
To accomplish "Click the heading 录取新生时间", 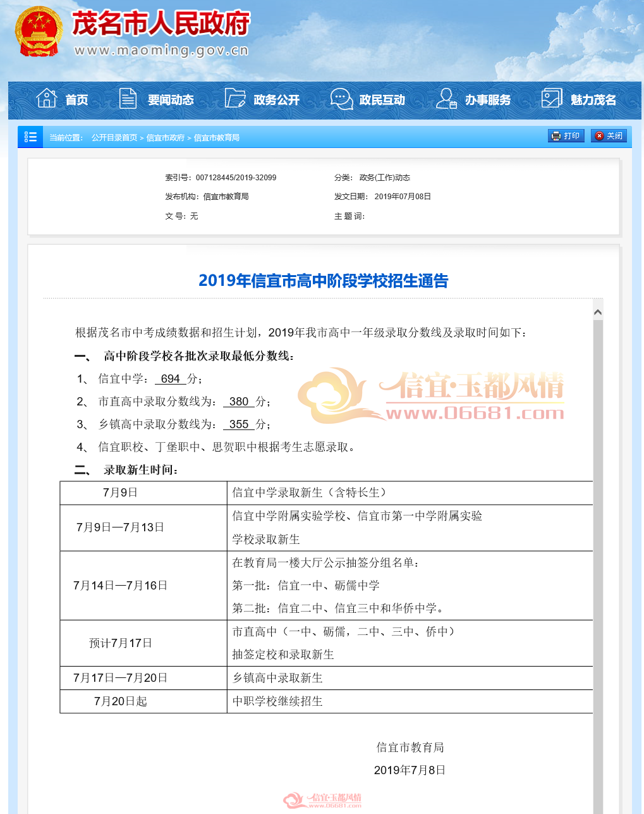I will 140,470.
